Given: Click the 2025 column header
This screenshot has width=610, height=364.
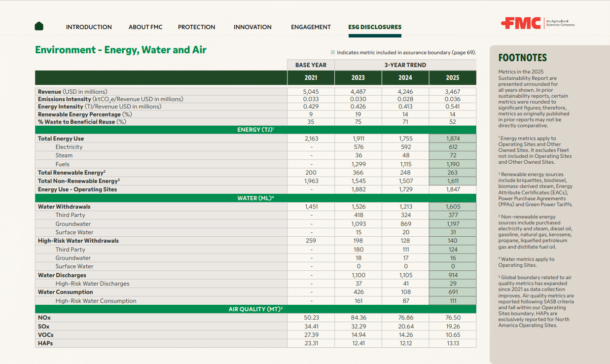Looking at the screenshot, I should [453, 78].
